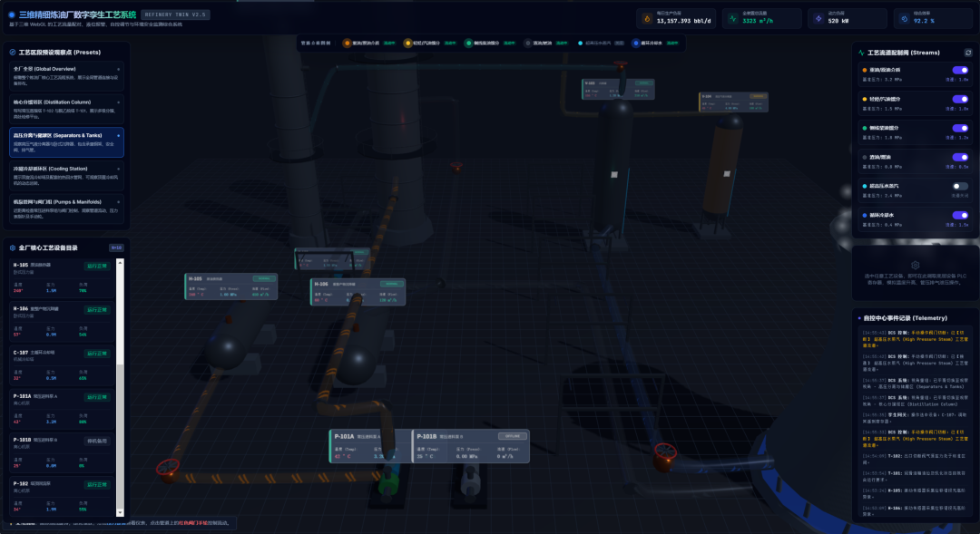Image resolution: width=980 pixels, height=534 pixels.
Task: Click the cyan color dot of the 2.4 MPa stream
Action: [x=865, y=186]
